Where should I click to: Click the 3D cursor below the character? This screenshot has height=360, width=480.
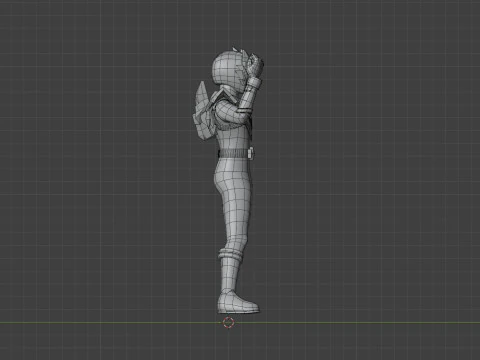pos(228,322)
